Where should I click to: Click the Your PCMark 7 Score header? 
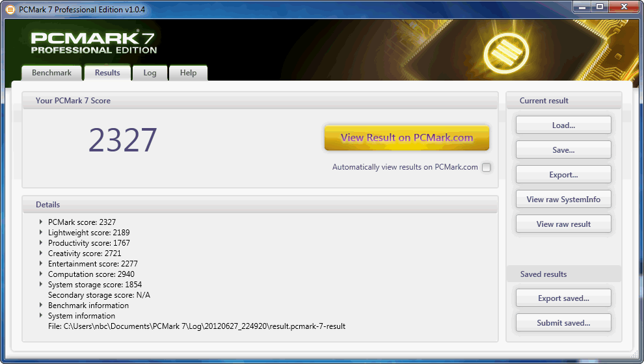click(73, 101)
